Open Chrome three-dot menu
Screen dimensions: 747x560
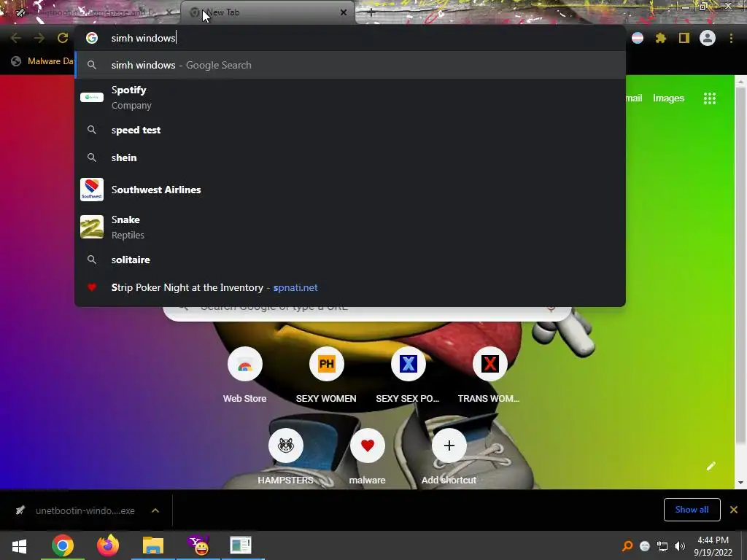pyautogui.click(x=731, y=38)
